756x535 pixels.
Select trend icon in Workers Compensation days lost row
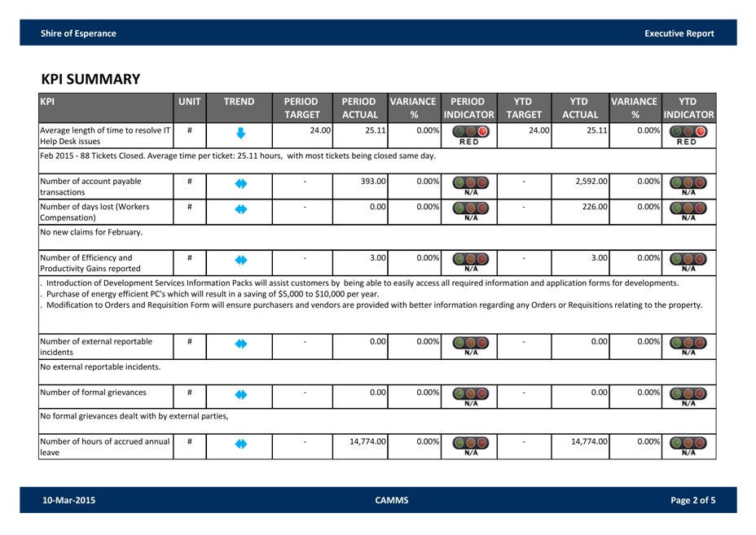[x=240, y=210]
